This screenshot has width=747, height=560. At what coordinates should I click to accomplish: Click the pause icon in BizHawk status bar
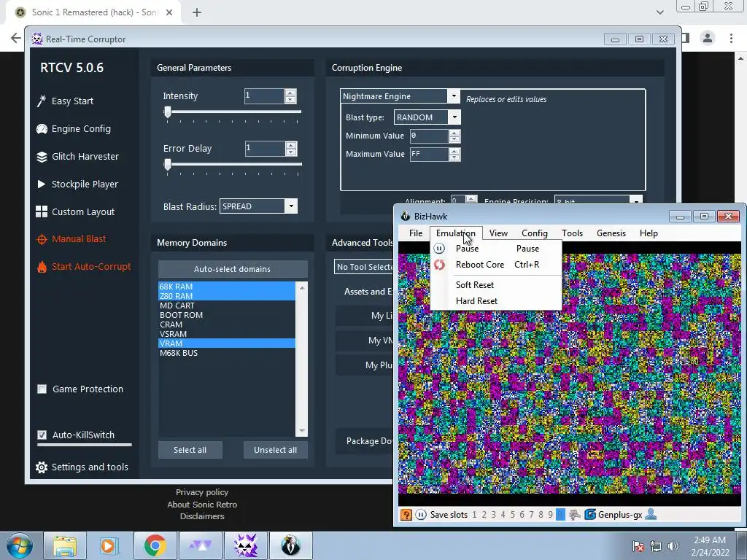(421, 515)
